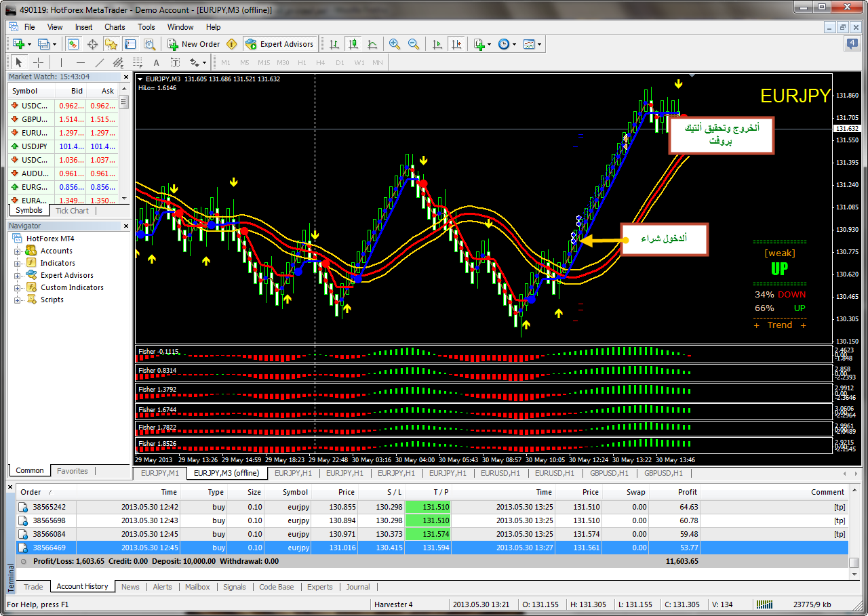Image resolution: width=868 pixels, height=616 pixels.
Task: Toggle the Market Watch window icon
Action: (73, 44)
